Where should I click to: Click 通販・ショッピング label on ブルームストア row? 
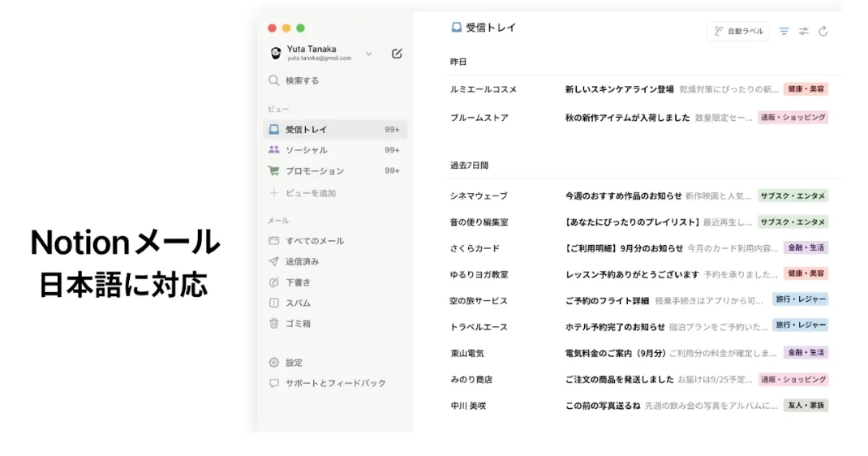coord(793,118)
